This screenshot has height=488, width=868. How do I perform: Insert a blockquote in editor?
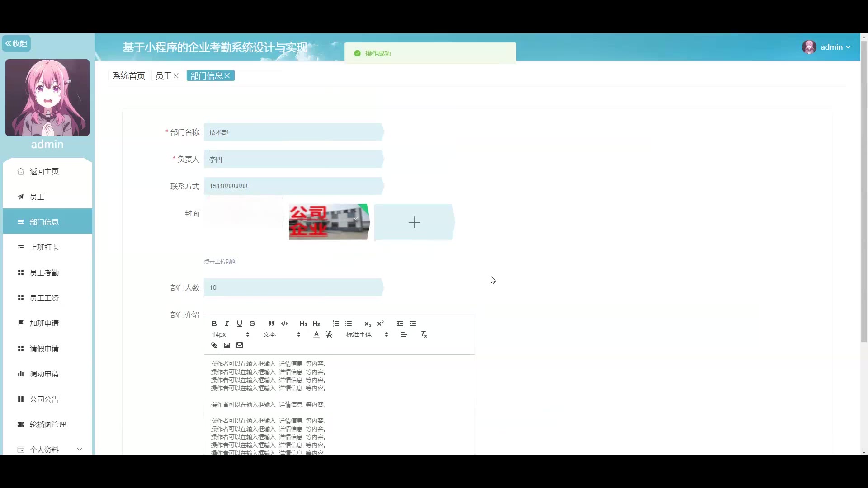(271, 324)
